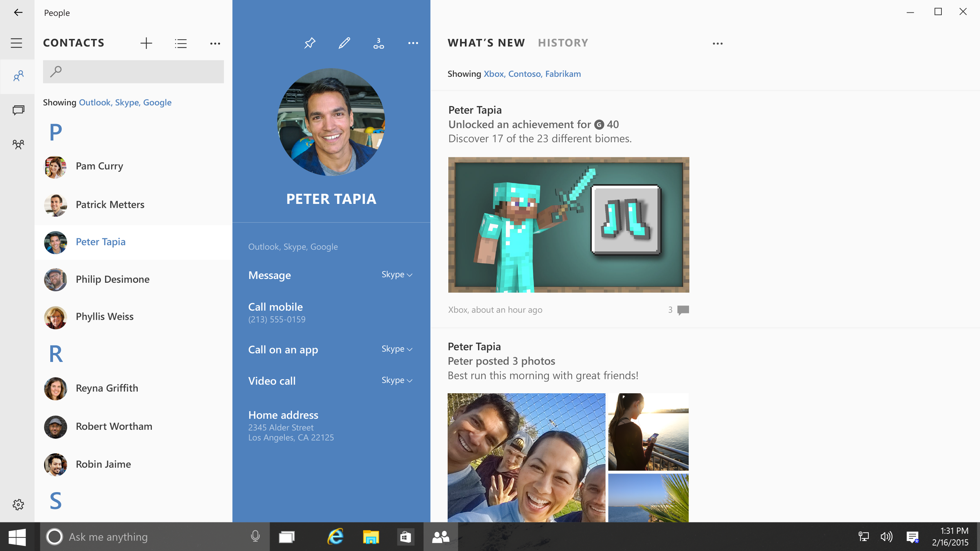Open overflow menu for contacts panel
The image size is (980, 551).
click(215, 43)
